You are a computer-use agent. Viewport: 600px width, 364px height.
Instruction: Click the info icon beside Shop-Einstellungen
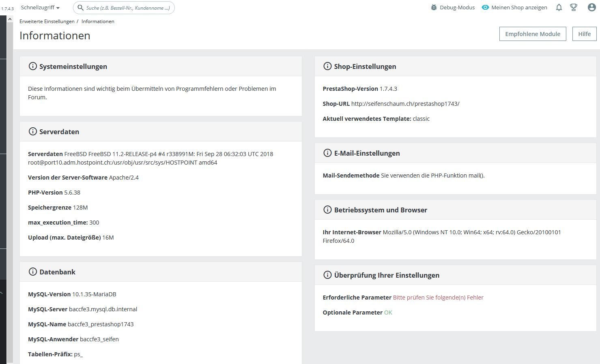[x=327, y=66]
